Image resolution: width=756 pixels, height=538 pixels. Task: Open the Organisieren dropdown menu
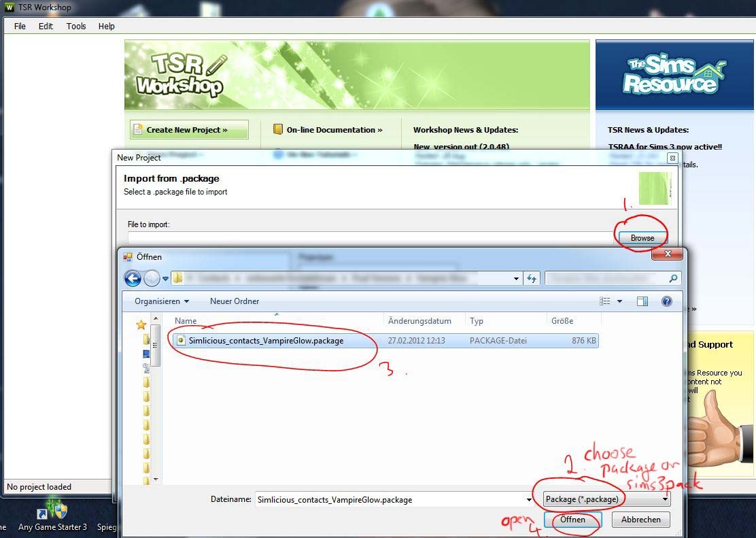[x=162, y=301]
